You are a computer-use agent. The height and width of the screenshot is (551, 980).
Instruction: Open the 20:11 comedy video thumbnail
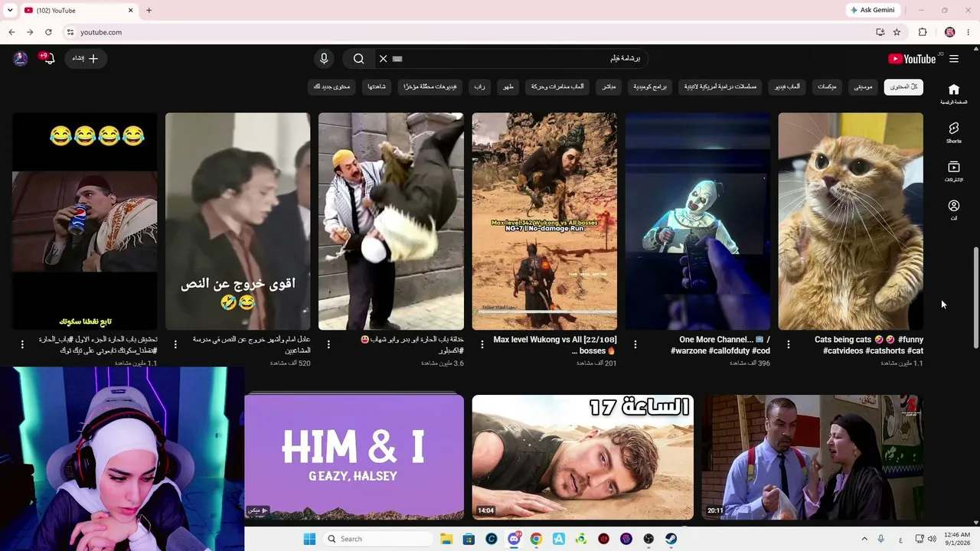point(812,458)
